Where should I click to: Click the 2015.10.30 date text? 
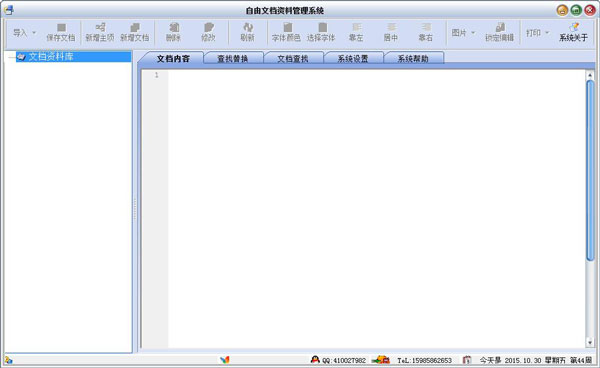[523, 360]
